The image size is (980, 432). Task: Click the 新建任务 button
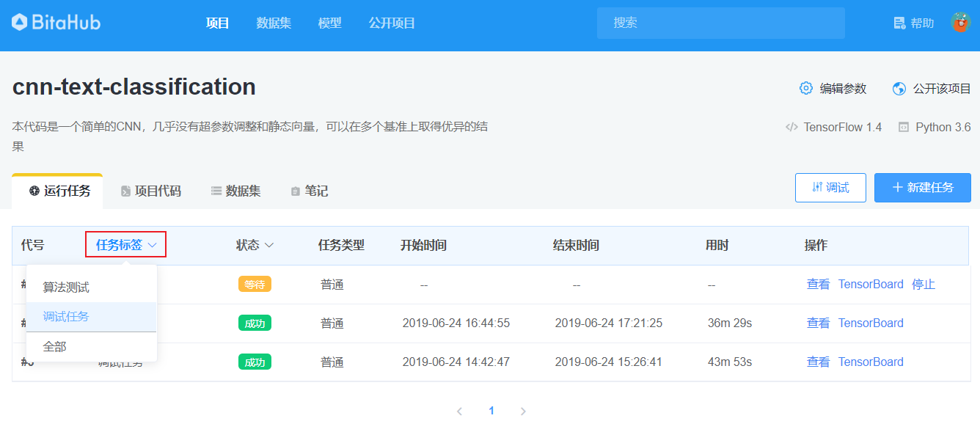(x=922, y=187)
